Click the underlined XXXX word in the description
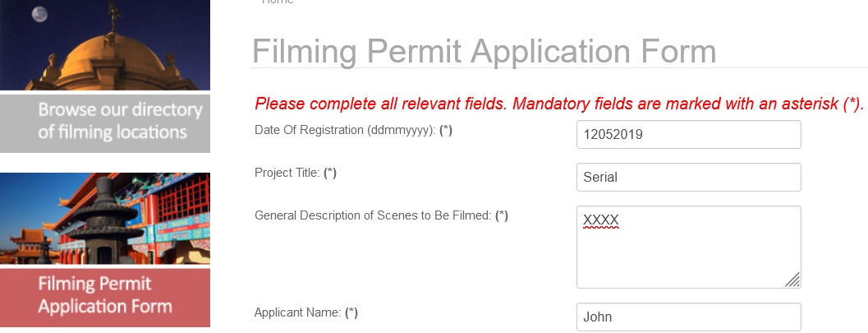 (600, 220)
